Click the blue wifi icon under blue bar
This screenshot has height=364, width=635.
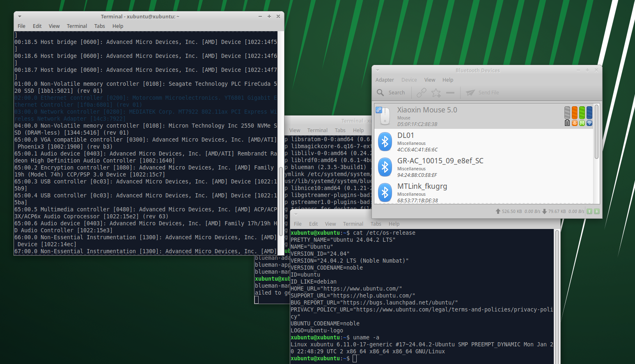click(x=589, y=123)
